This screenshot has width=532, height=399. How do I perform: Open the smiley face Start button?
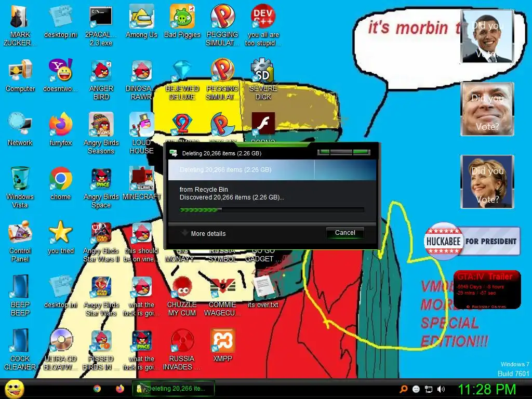(x=14, y=389)
